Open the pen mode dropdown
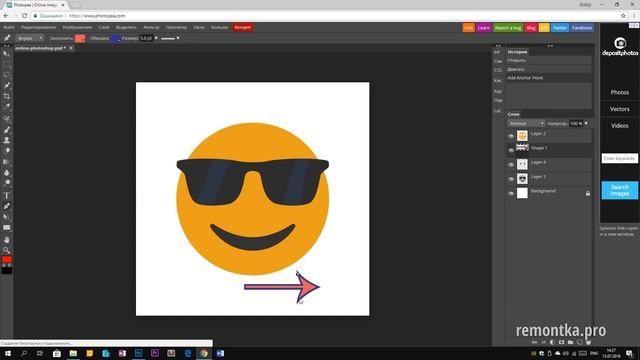This screenshot has width=640, height=360. point(30,38)
